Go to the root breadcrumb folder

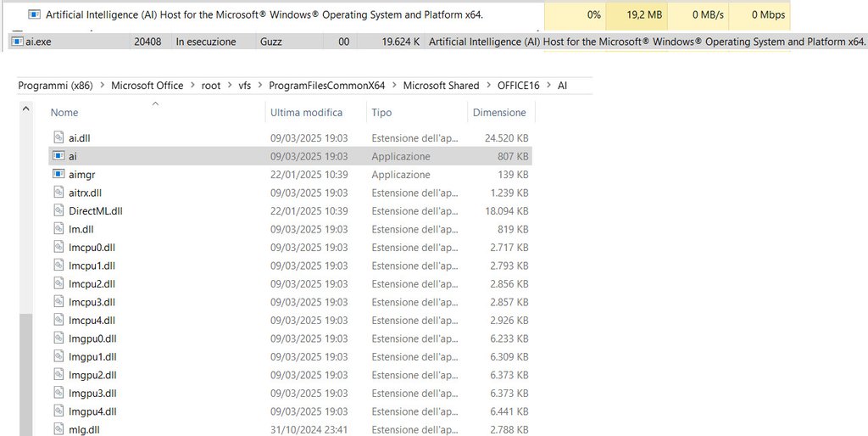(x=211, y=86)
